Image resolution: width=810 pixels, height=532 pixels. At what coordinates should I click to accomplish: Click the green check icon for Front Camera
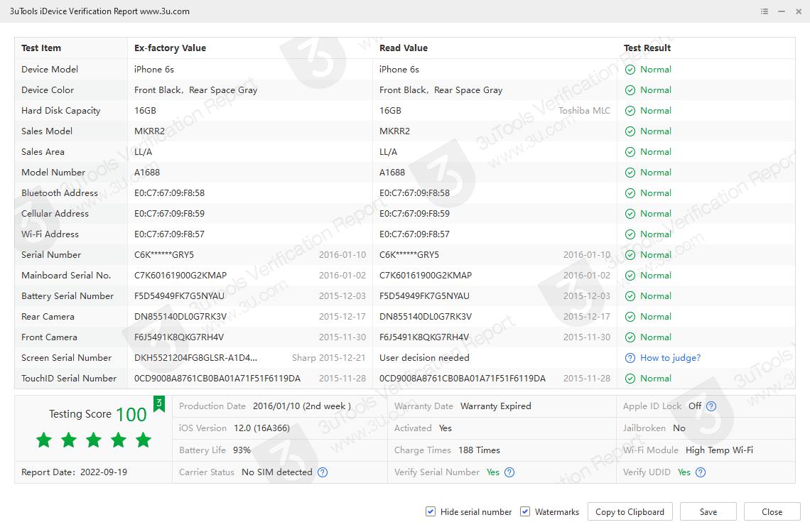tap(630, 338)
